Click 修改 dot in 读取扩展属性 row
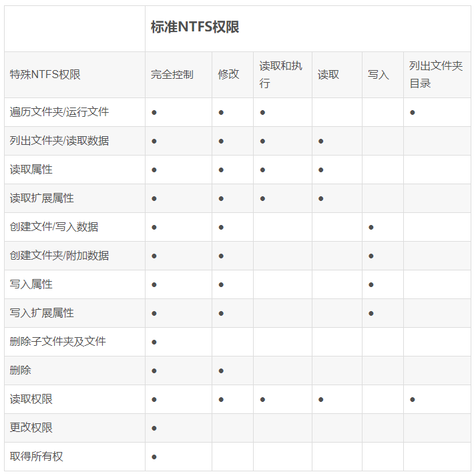This screenshot has height=476, width=476. point(221,198)
